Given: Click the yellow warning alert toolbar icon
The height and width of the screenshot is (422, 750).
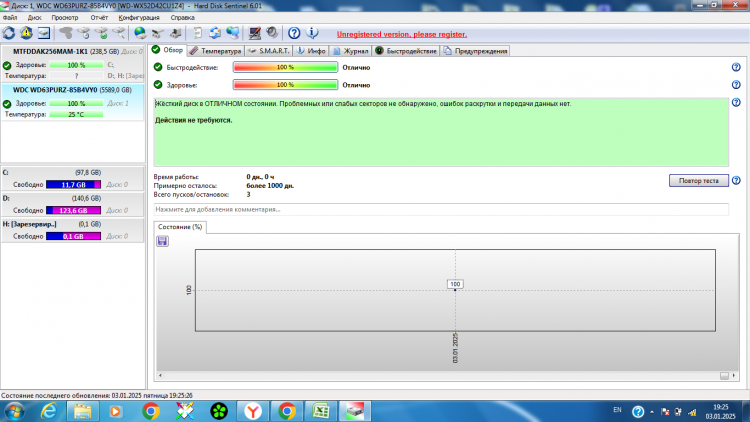Looking at the screenshot, I should pyautogui.click(x=26, y=33).
